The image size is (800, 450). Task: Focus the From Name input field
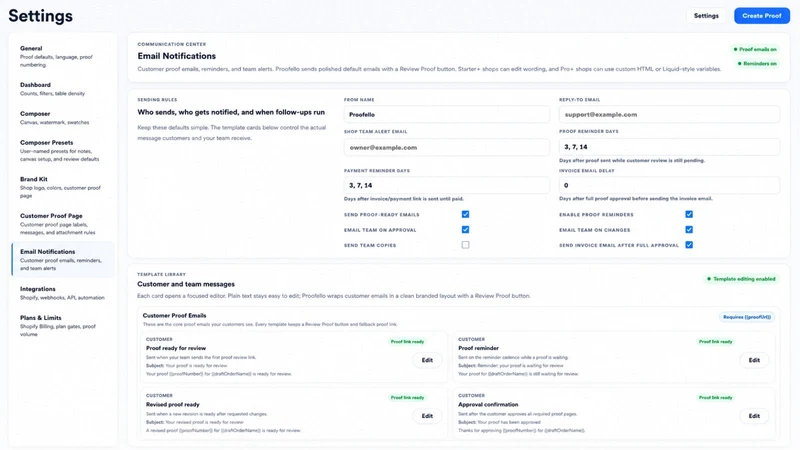446,114
